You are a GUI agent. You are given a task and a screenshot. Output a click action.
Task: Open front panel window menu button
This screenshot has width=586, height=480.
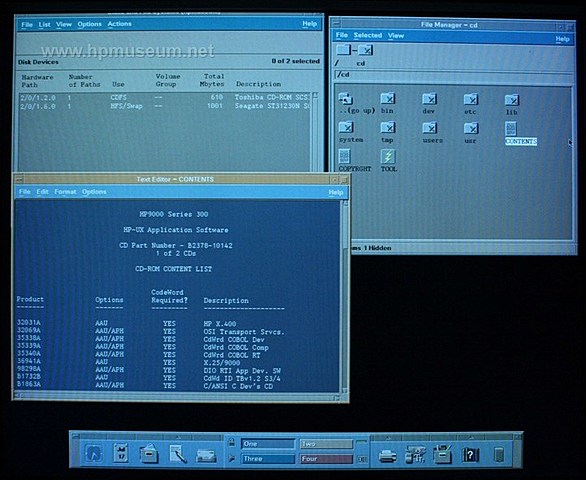tap(75, 436)
